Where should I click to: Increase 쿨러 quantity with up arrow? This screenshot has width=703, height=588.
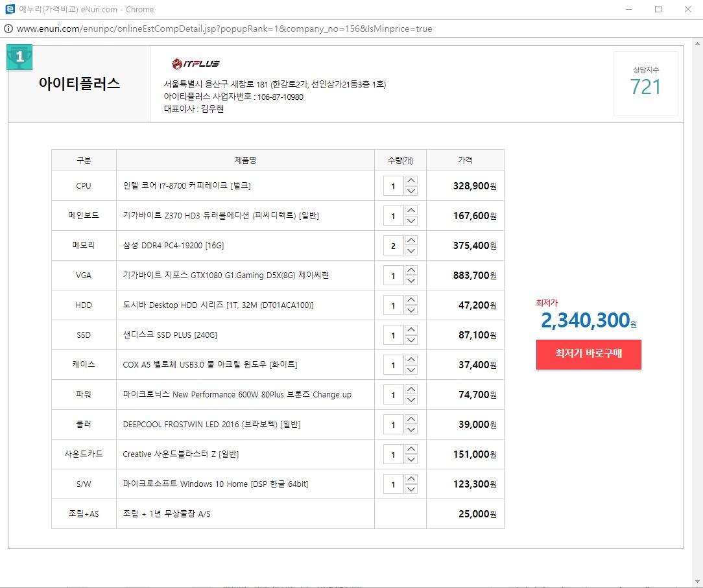[x=411, y=419]
